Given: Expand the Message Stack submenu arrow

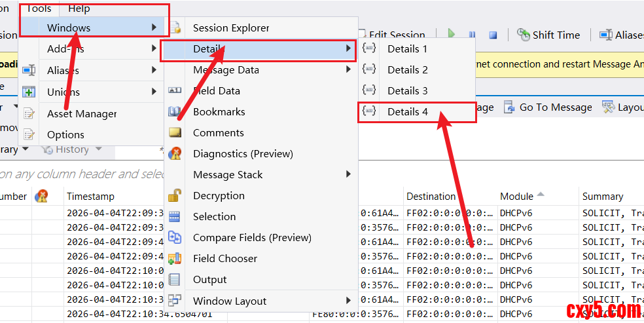Looking at the screenshot, I should point(348,174).
